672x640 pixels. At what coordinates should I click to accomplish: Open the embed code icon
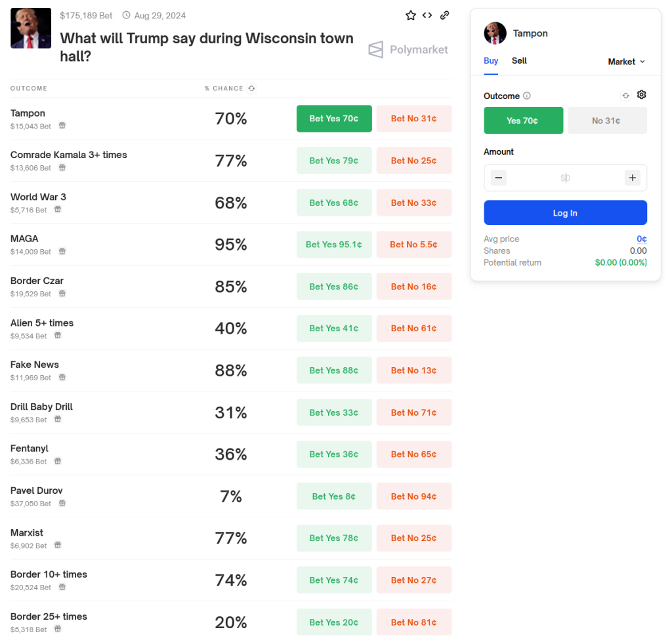[x=427, y=15]
